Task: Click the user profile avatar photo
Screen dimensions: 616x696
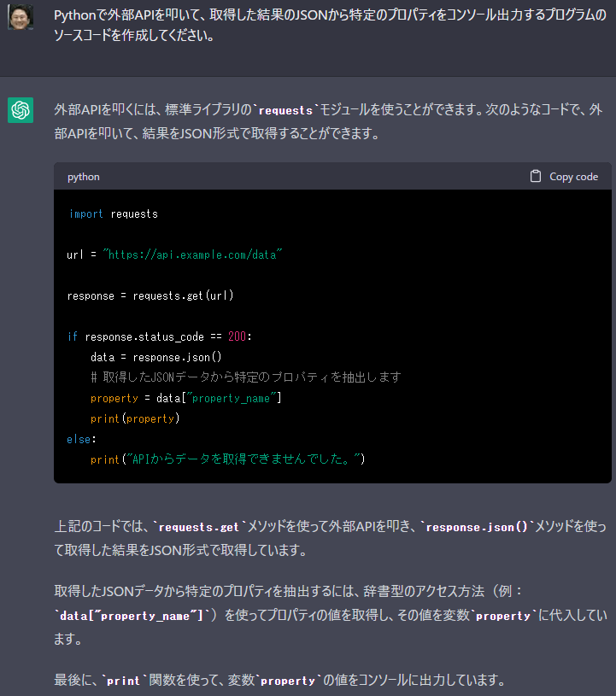Action: [21, 17]
